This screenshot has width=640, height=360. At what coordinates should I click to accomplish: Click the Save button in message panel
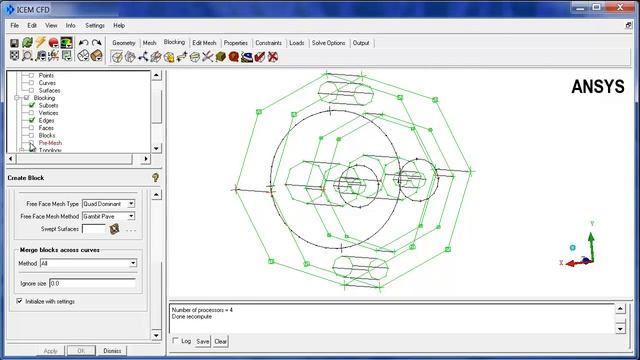click(x=202, y=341)
